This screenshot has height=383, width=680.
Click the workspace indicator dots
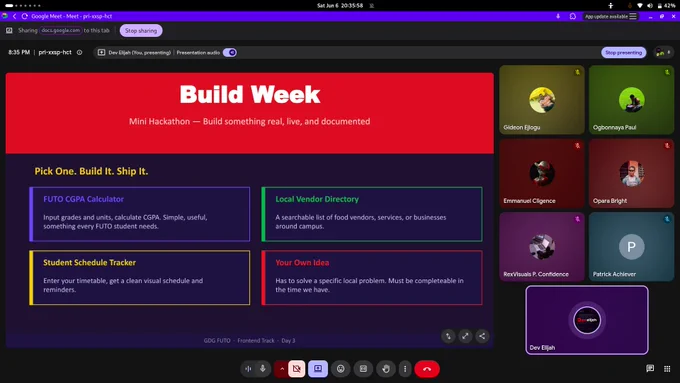(23, 6)
